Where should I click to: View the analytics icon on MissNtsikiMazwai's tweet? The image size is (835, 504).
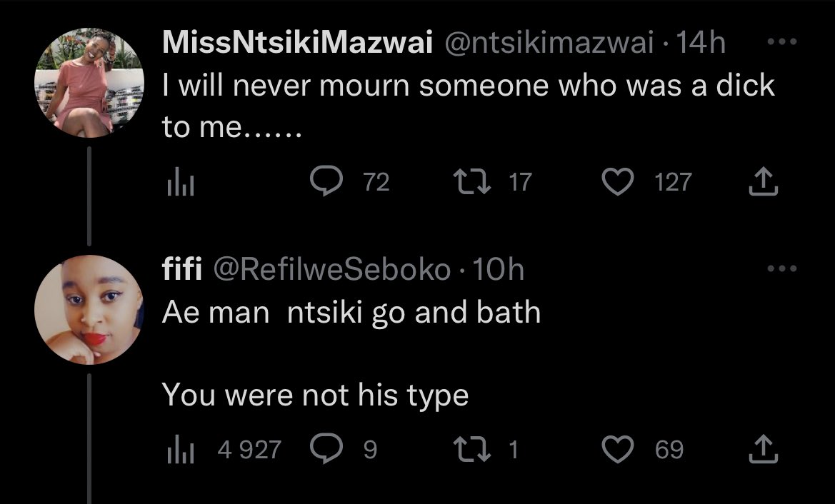coord(181,182)
